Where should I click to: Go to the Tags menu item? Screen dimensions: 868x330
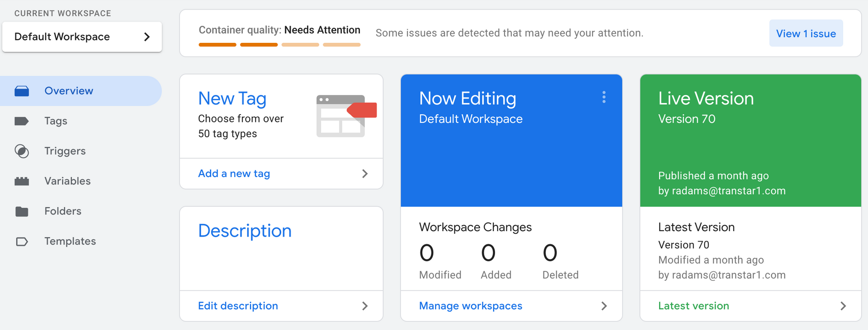pyautogui.click(x=56, y=121)
